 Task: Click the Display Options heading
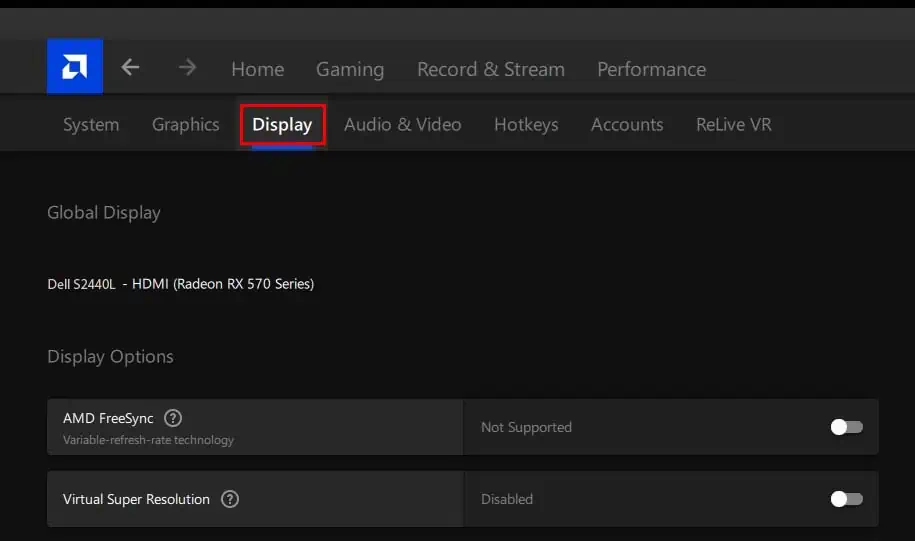click(110, 357)
